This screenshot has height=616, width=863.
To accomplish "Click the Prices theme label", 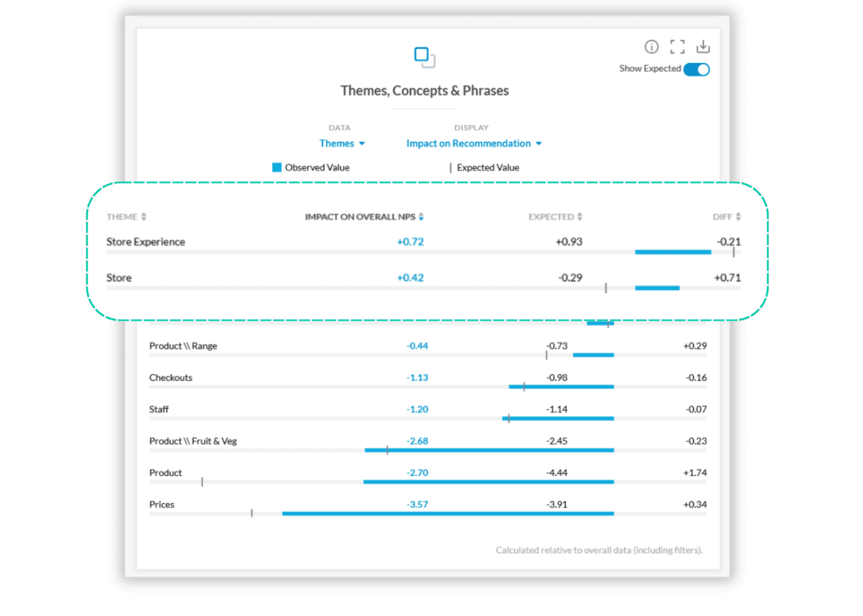I will click(161, 504).
